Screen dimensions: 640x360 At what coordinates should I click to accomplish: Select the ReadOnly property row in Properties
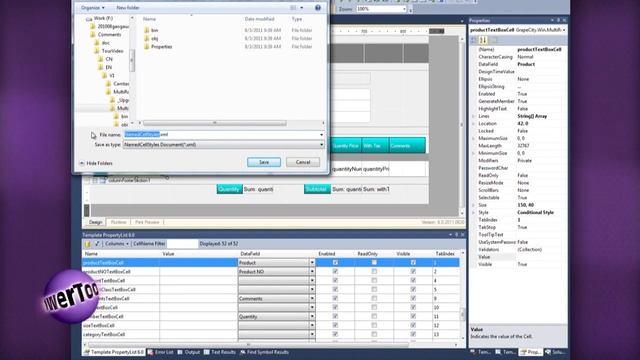tap(521, 176)
